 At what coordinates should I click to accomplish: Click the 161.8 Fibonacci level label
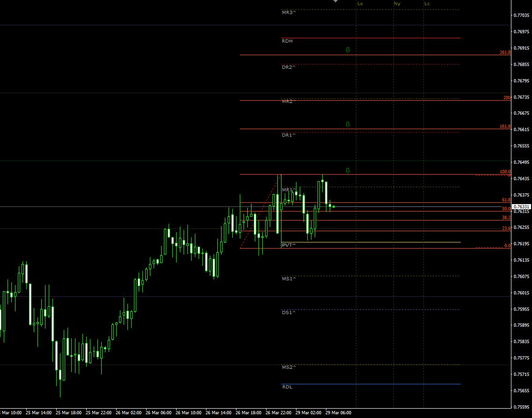tap(505, 126)
